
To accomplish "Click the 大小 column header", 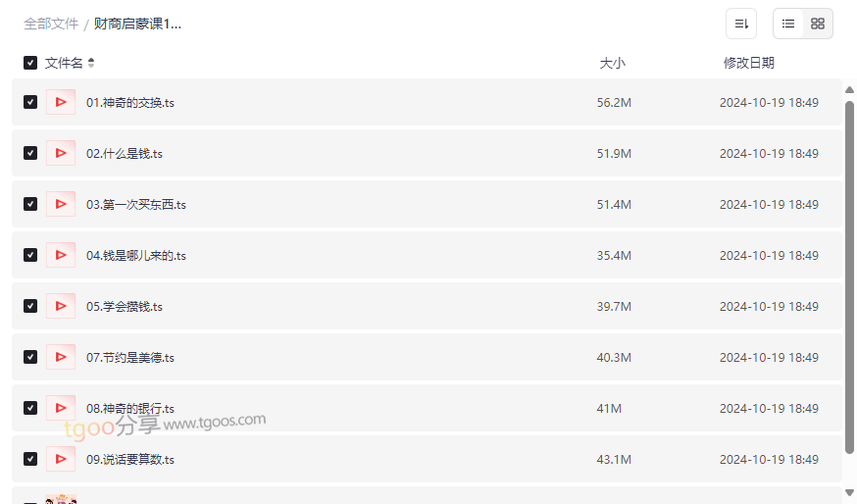I will click(x=612, y=63).
